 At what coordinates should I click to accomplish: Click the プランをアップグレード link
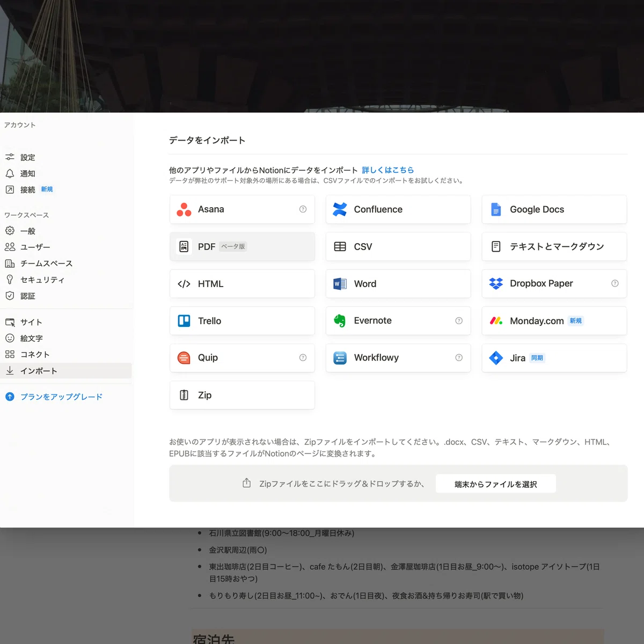coord(61,397)
